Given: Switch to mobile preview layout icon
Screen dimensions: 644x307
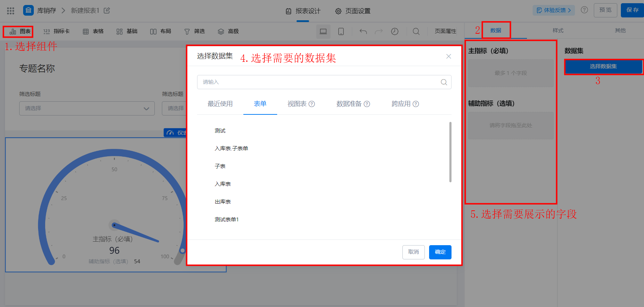Looking at the screenshot, I should click(341, 31).
